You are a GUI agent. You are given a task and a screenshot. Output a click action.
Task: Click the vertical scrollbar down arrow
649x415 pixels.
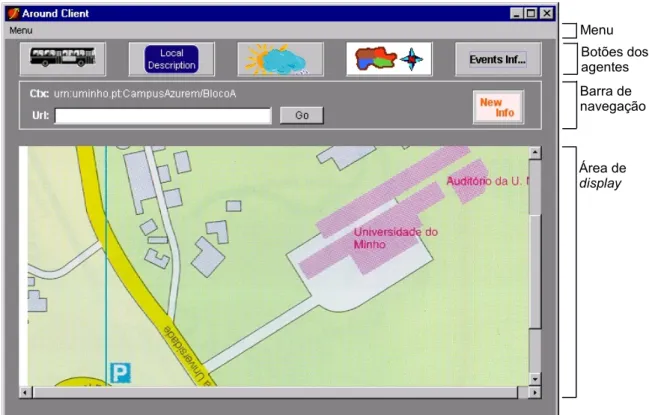pos(535,379)
